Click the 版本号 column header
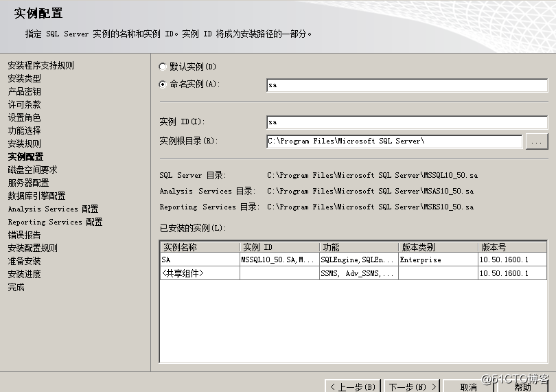This screenshot has width=556, height=392. pos(512,247)
